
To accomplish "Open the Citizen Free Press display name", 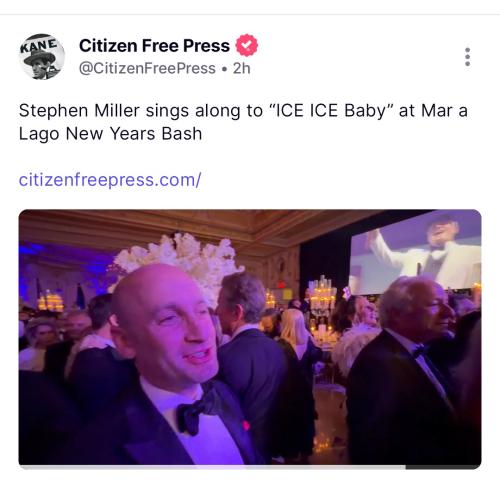I will pos(154,46).
